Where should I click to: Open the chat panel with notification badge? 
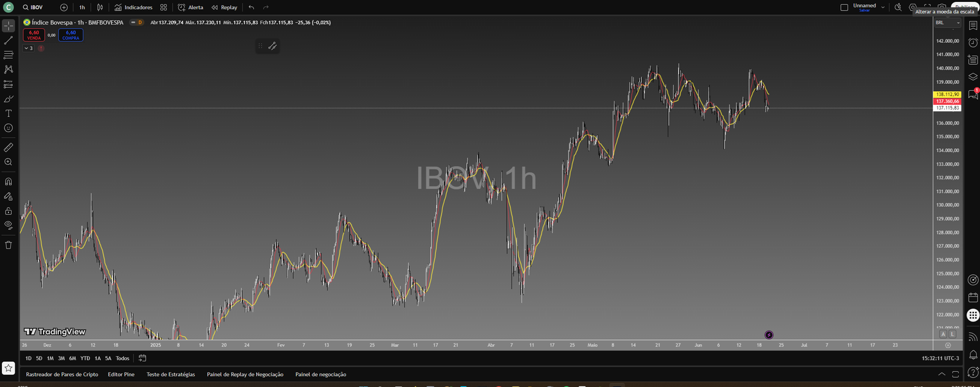point(973,94)
